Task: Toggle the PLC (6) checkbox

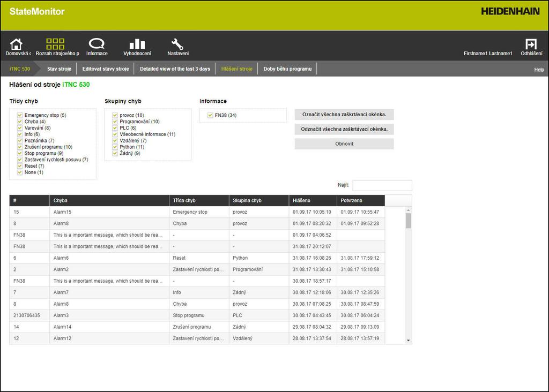Action: pos(115,127)
